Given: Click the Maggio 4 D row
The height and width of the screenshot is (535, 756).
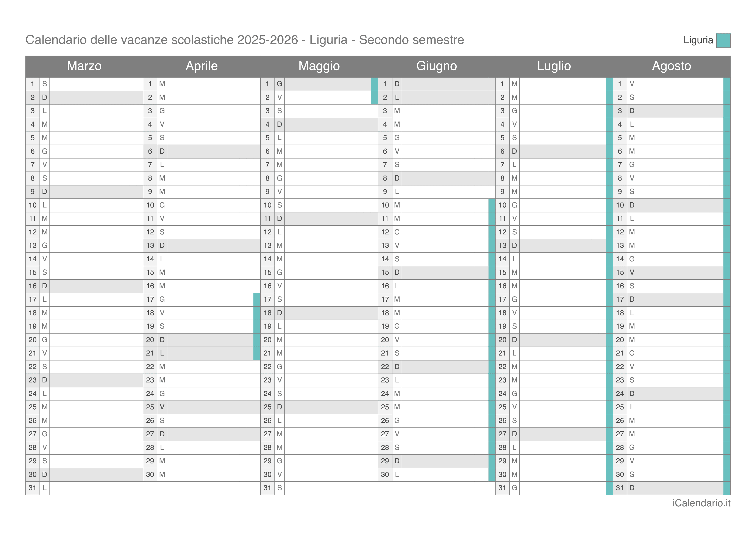Looking at the screenshot, I should pos(319,125).
